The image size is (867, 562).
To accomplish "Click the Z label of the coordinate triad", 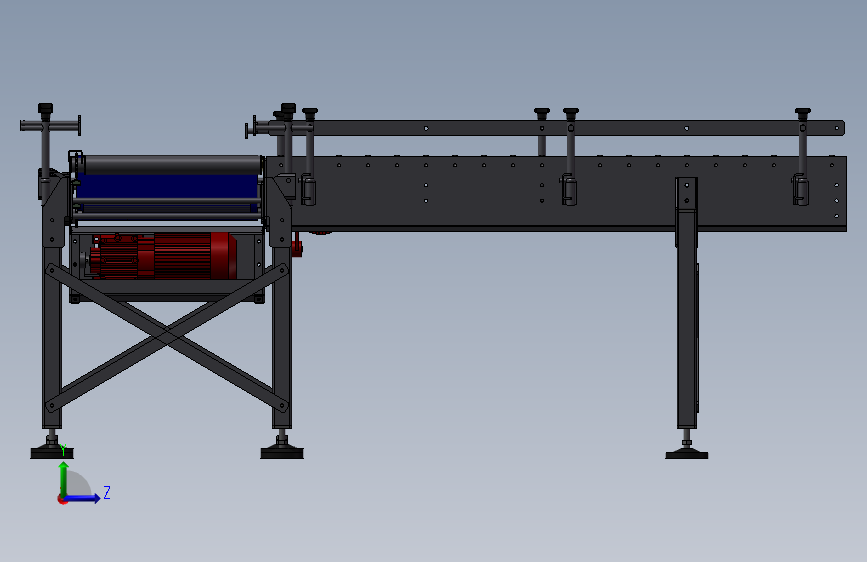I will (107, 492).
